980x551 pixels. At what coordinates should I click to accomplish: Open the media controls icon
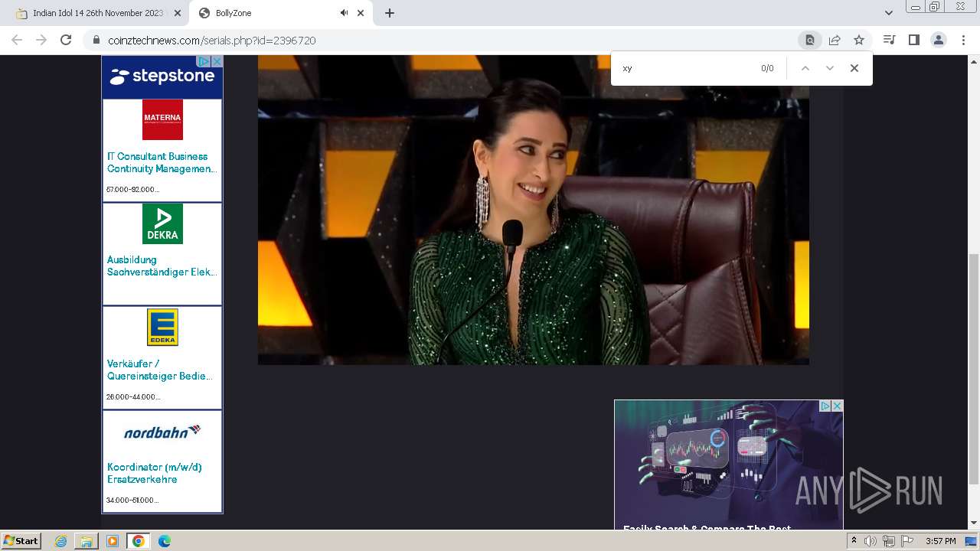tap(889, 40)
